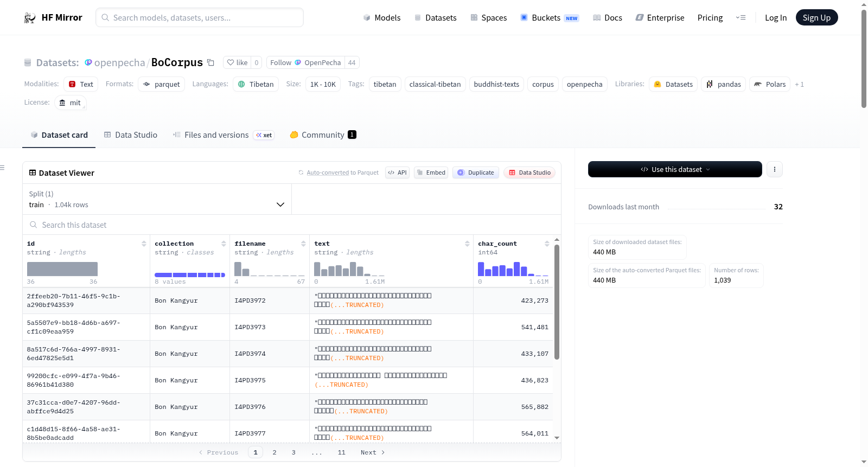Open the Split train dropdown
Screen dimensions: 868x467
coord(157,199)
